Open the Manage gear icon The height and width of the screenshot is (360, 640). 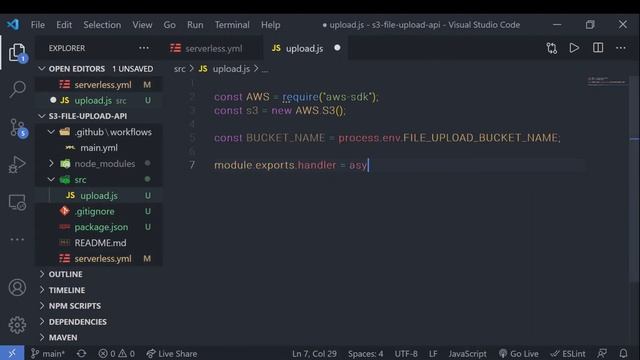[x=17, y=325]
